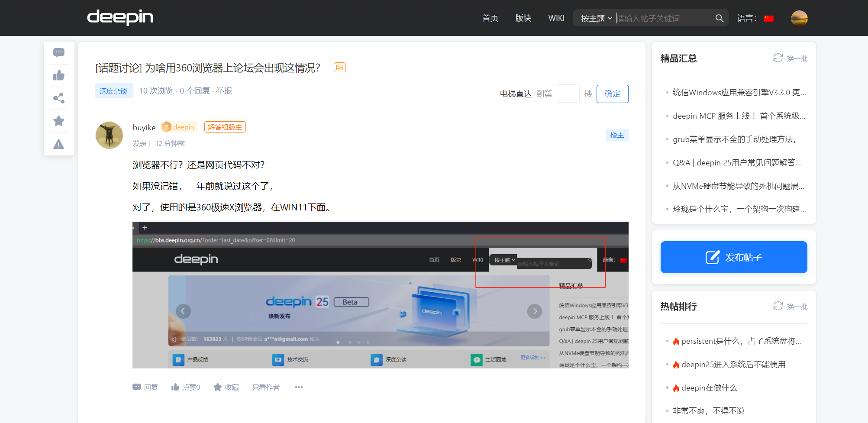The image size is (868, 423).
Task: Open grub菜单显示不全的手动处理方法 link
Action: (736, 139)
